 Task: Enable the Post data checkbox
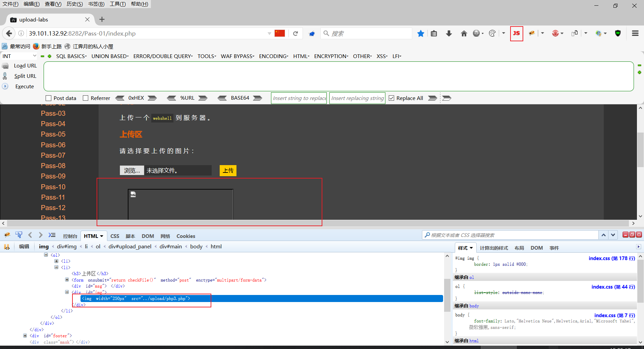click(x=49, y=98)
